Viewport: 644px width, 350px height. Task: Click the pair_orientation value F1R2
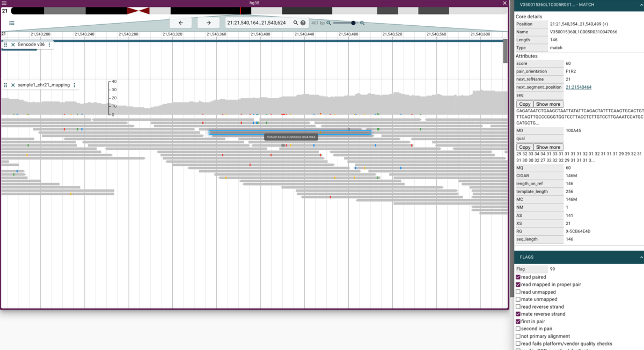571,71
